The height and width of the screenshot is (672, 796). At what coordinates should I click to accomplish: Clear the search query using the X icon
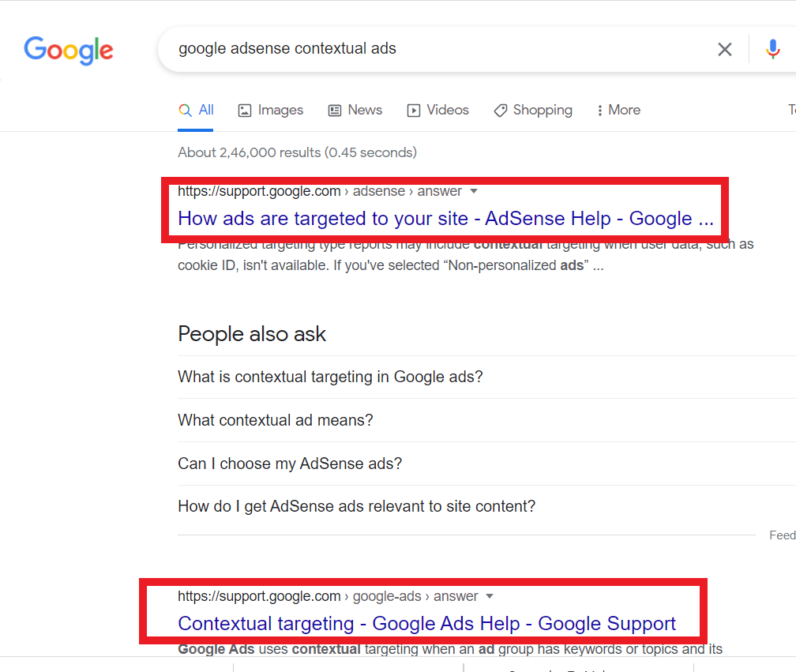[725, 49]
